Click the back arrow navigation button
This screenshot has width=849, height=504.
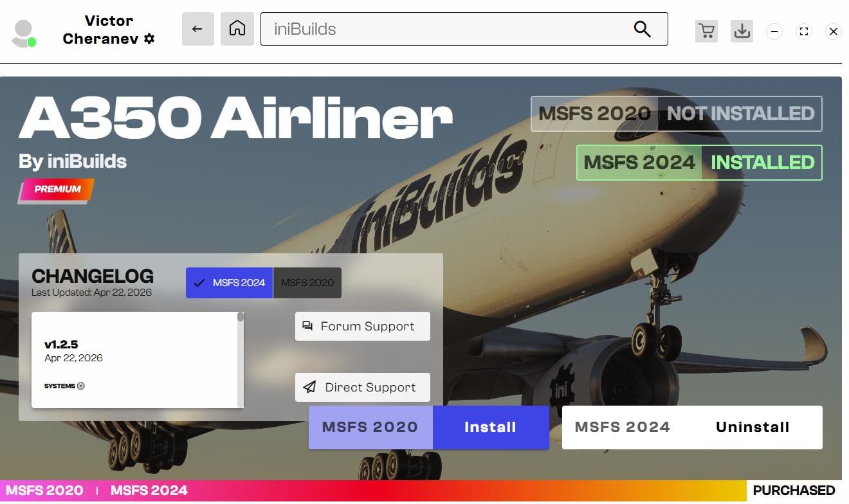(197, 29)
